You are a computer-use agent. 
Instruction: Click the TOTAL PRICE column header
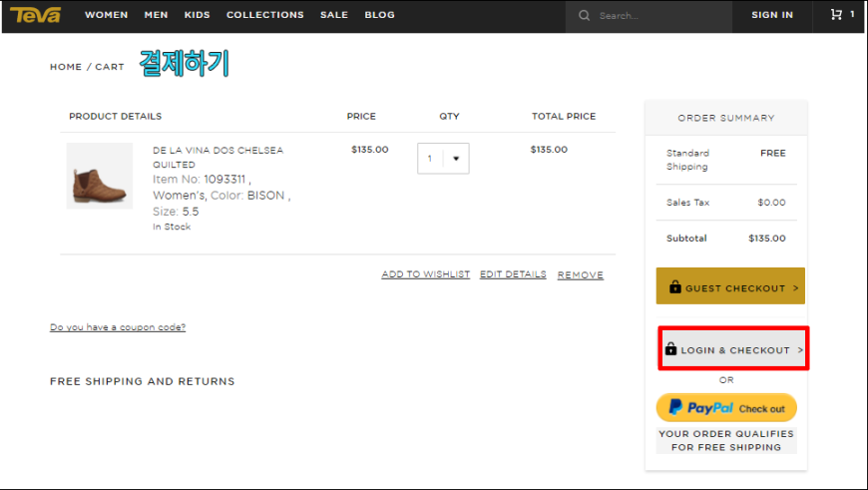(x=564, y=117)
